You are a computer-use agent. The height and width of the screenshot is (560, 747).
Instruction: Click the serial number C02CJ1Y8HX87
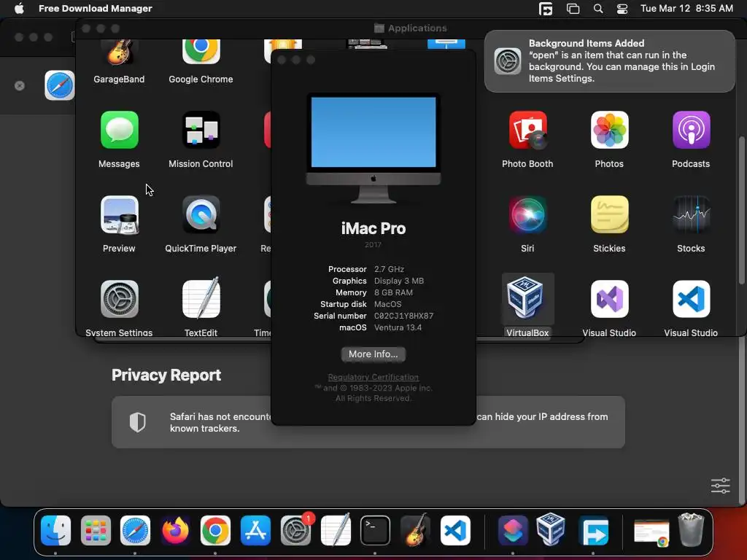[403, 316]
